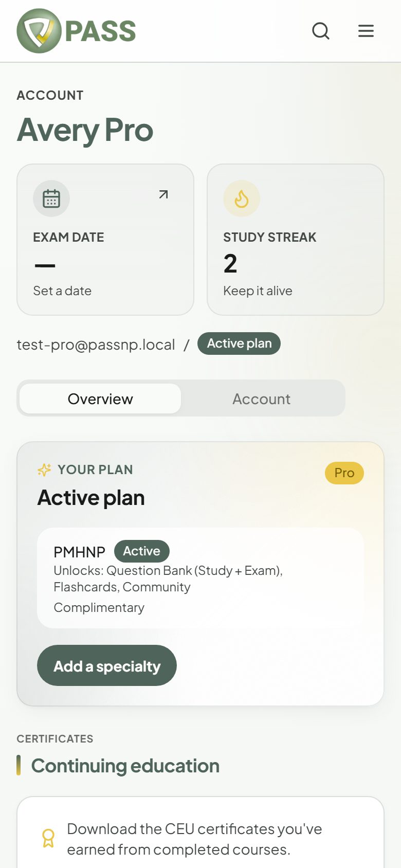Switch to the Account tab
401x868 pixels.
(x=261, y=399)
